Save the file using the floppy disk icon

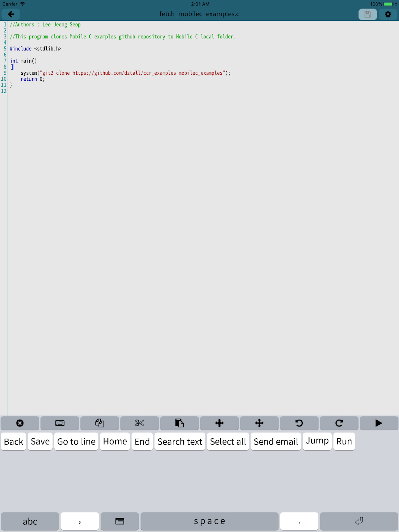367,14
